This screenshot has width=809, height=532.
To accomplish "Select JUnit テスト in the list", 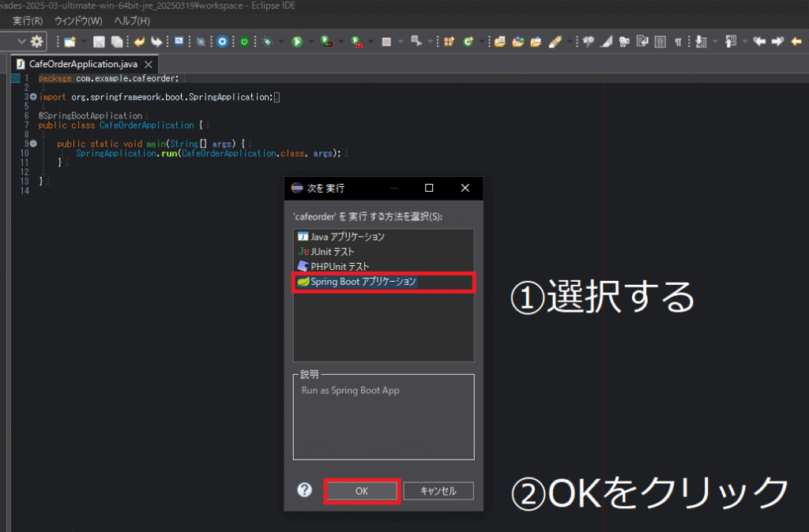I will tap(383, 252).
